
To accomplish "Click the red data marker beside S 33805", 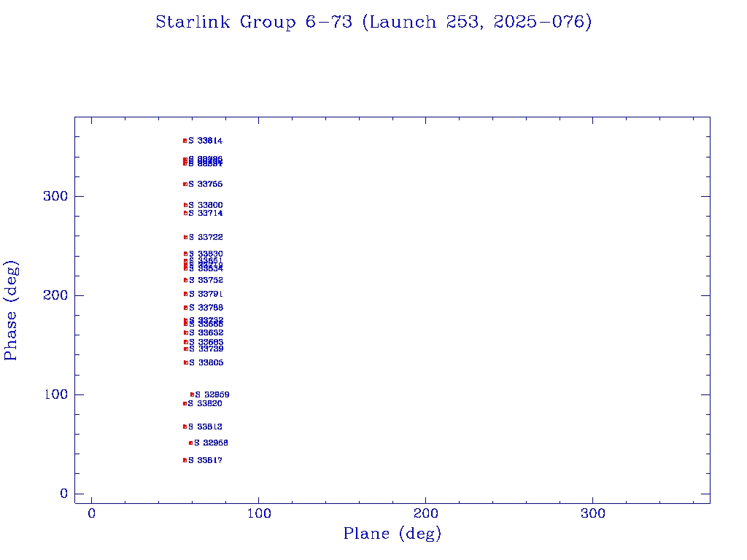I will pos(186,363).
